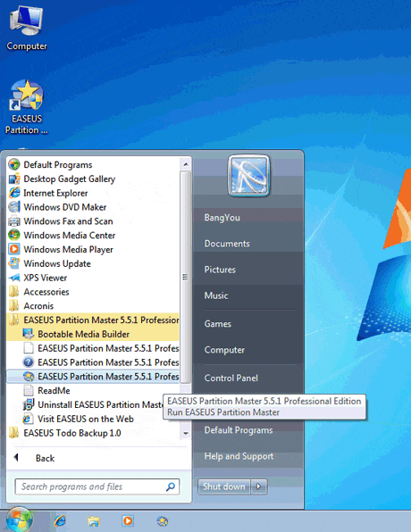This screenshot has width=411, height=532.
Task: Click the Windows Fax and Scan icon
Action: [14, 221]
